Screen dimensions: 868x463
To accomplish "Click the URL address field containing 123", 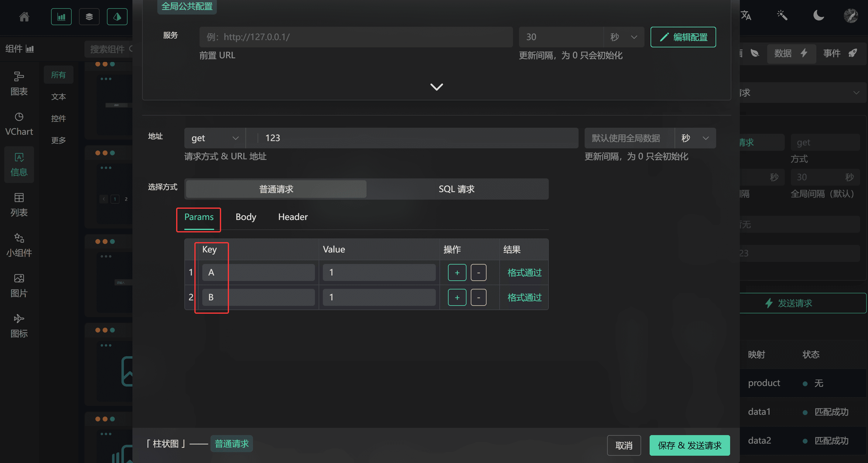I will click(x=412, y=138).
